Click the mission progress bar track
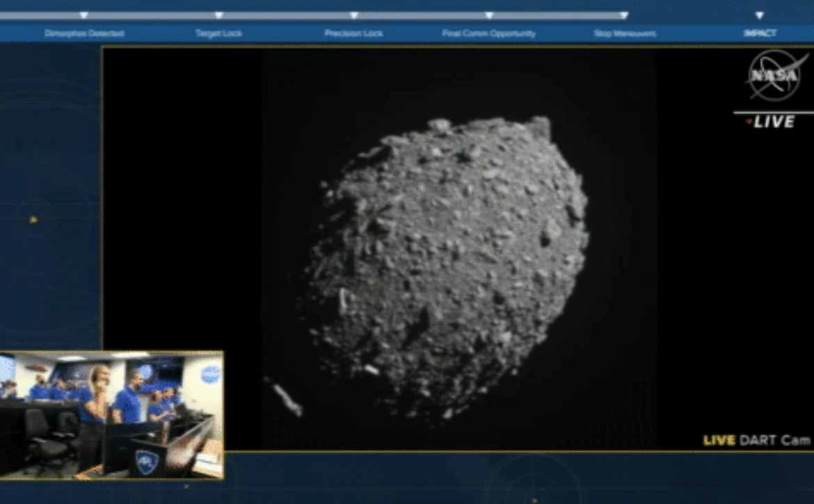The height and width of the screenshot is (504, 814). 314,15
